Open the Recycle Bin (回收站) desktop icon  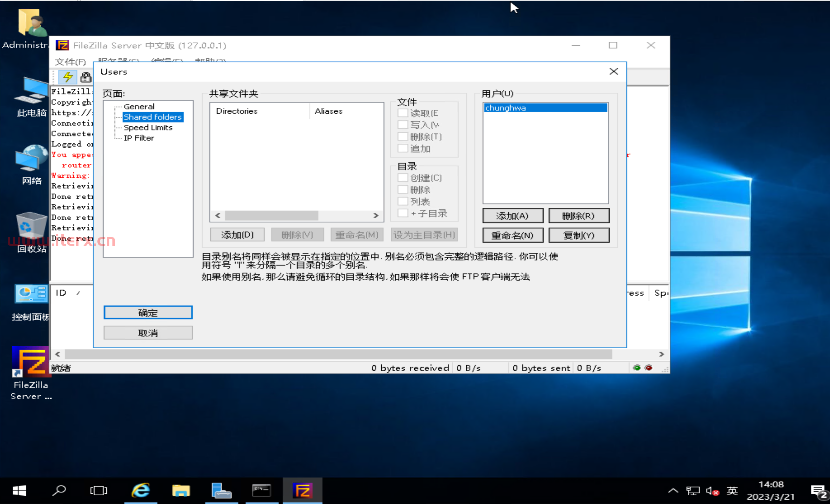coord(31,232)
